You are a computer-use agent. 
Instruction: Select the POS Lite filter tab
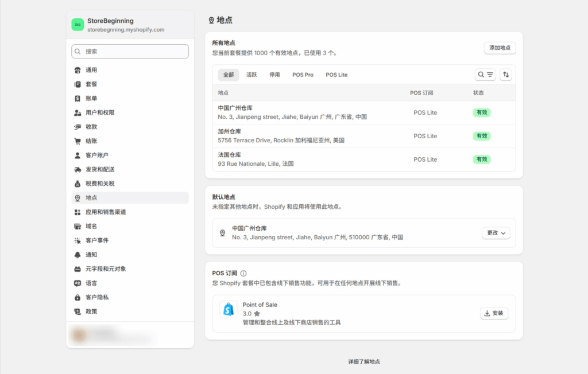336,75
